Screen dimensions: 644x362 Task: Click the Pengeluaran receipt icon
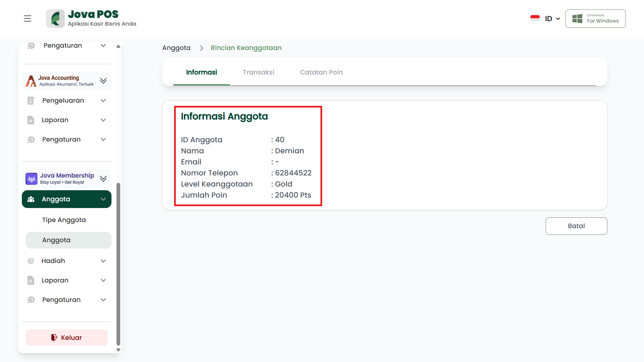point(31,101)
